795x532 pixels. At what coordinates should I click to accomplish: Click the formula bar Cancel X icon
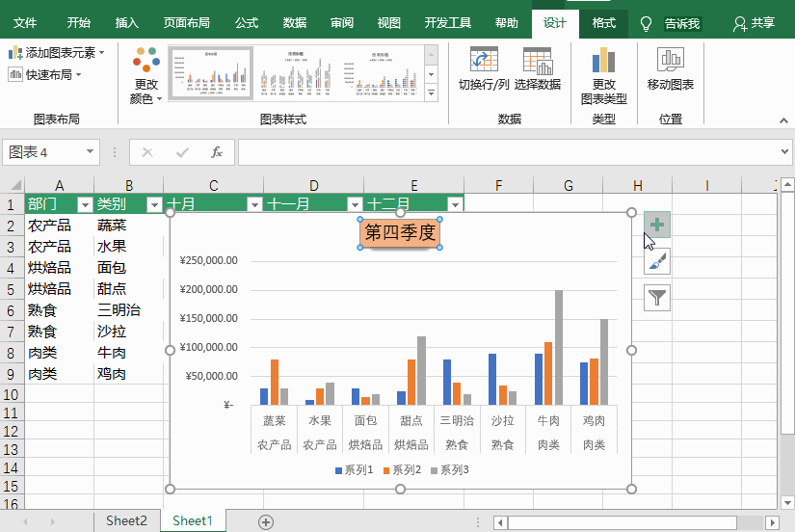pos(147,152)
